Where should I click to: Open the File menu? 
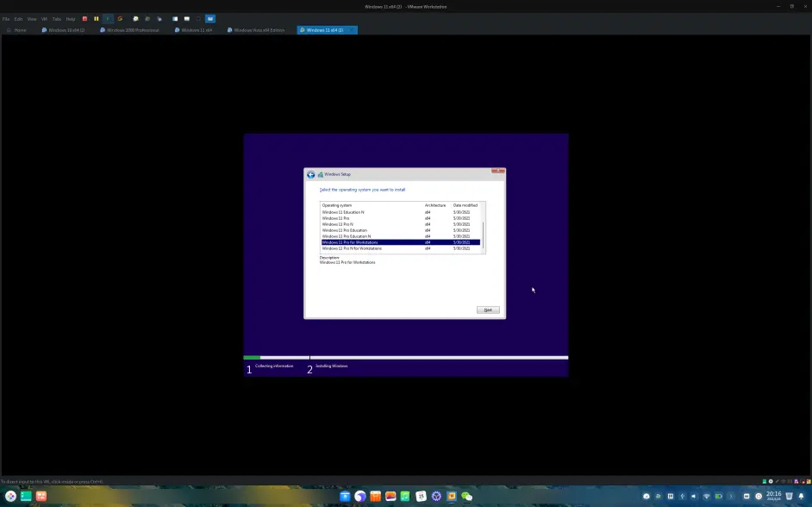pyautogui.click(x=6, y=19)
